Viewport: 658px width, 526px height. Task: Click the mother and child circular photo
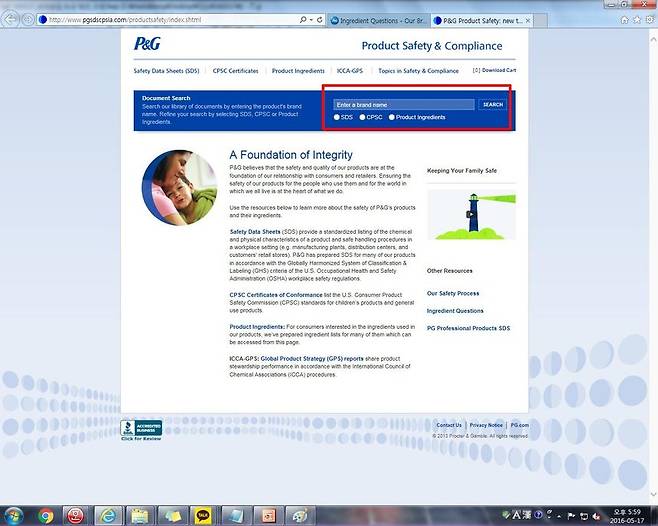pos(180,188)
